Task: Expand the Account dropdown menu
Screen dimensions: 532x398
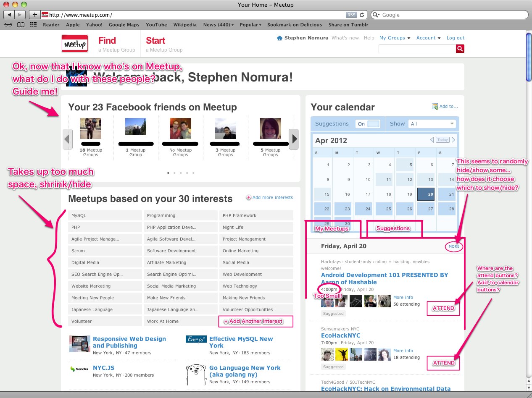Action: (x=428, y=38)
